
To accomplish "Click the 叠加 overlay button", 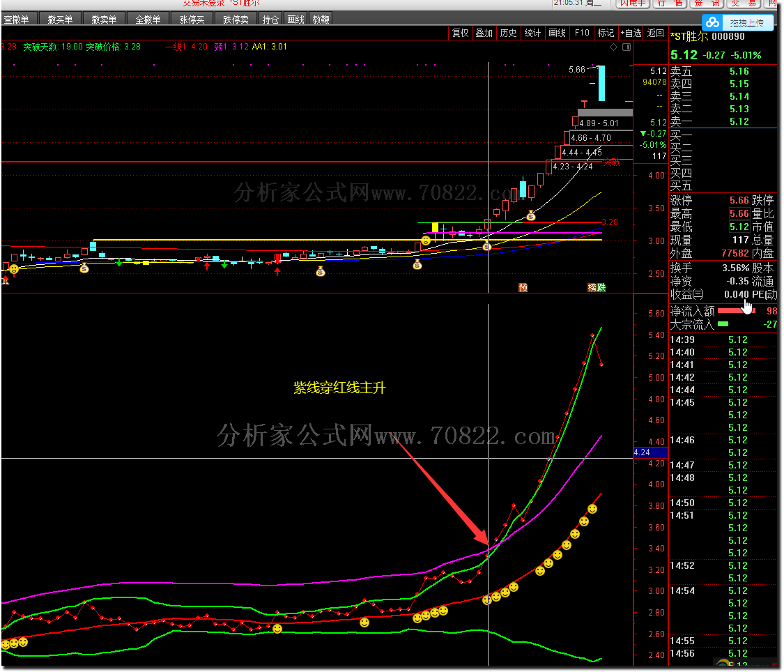I will coord(484,33).
